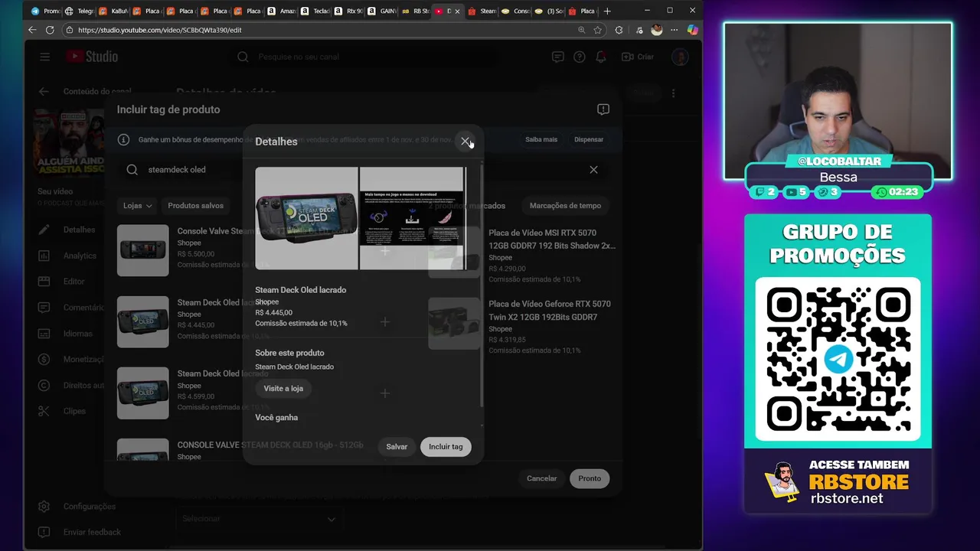Screen dimensions: 980x551
Task: Open the Copilot icon in browser toolbar
Action: click(692, 30)
